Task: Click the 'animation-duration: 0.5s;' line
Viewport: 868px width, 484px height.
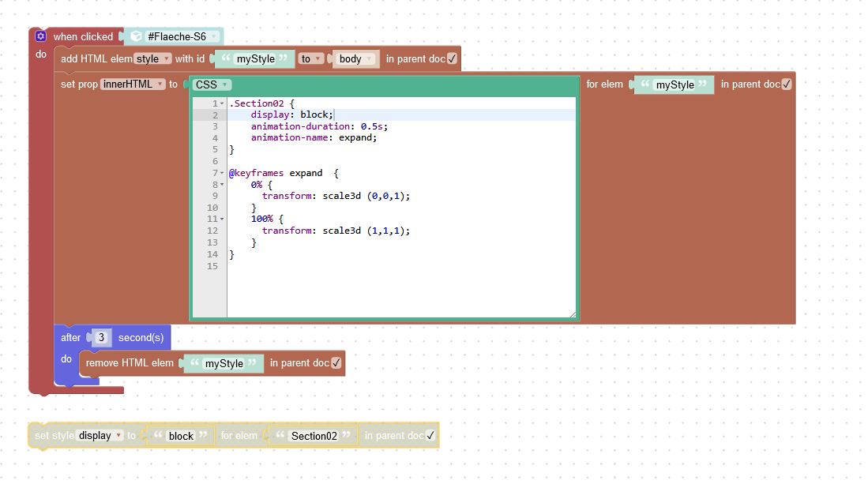Action: tap(319, 126)
